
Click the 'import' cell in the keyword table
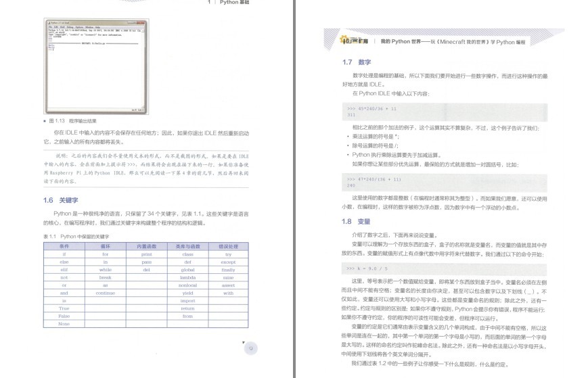click(188, 300)
